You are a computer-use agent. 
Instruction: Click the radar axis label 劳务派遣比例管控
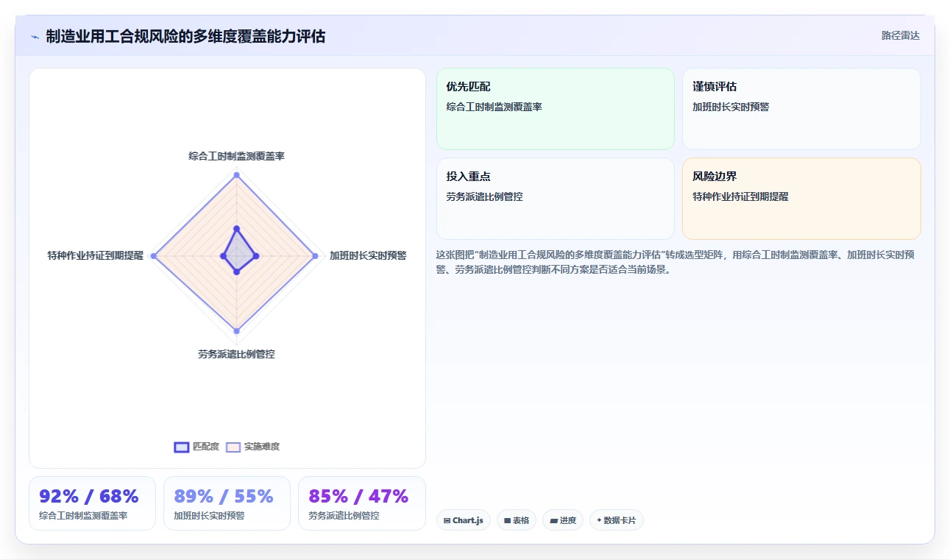pyautogui.click(x=236, y=354)
